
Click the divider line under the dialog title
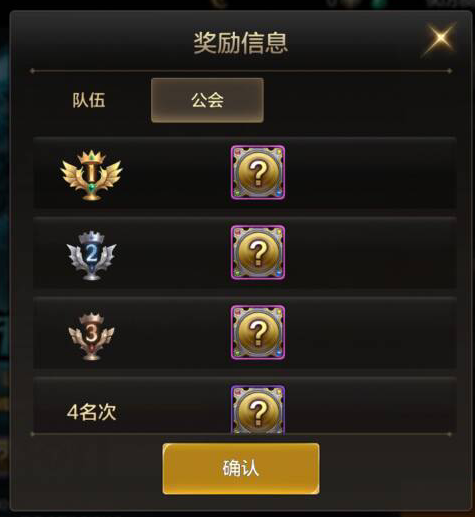click(241, 71)
